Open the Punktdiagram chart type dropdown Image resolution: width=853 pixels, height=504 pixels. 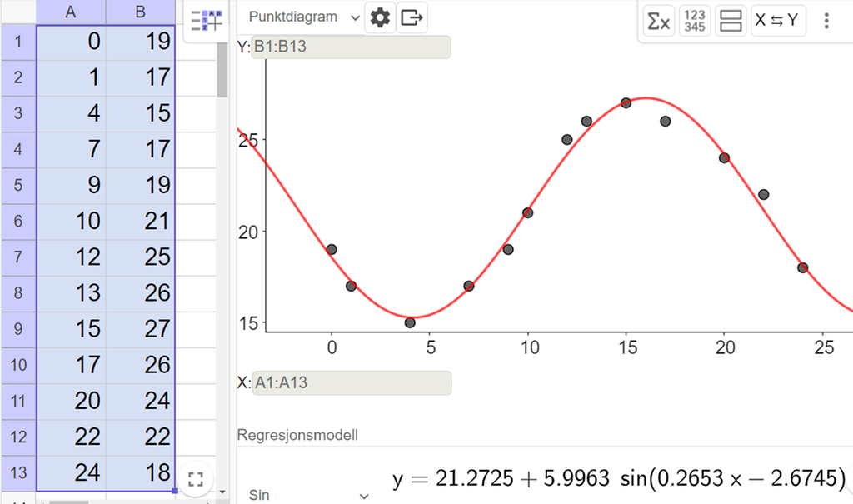click(296, 17)
